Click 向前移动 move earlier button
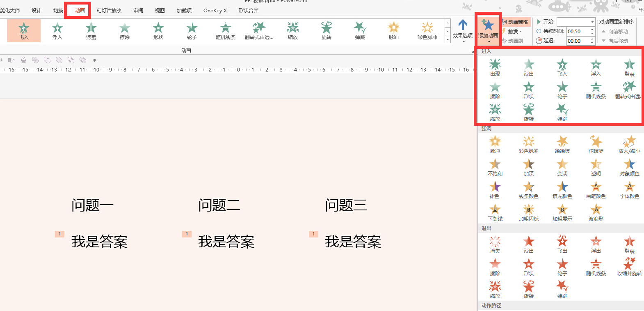644x311 pixels. click(x=615, y=31)
